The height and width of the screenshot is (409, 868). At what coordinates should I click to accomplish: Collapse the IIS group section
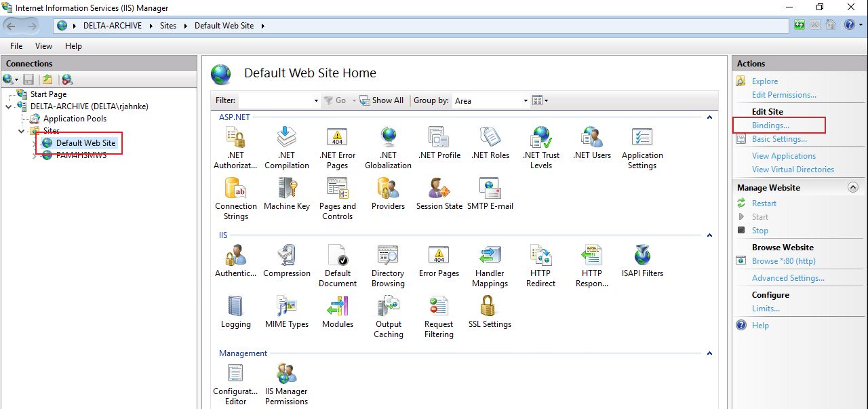tap(709, 235)
